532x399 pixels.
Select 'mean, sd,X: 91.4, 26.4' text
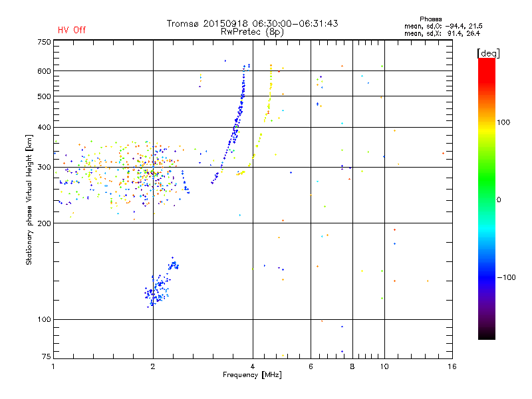coord(442,33)
